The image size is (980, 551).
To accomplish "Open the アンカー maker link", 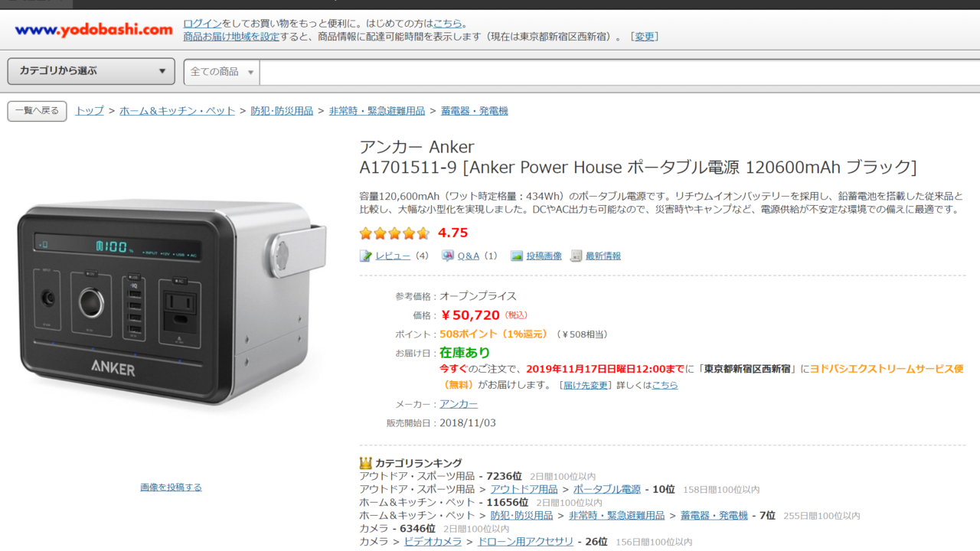I will [459, 404].
